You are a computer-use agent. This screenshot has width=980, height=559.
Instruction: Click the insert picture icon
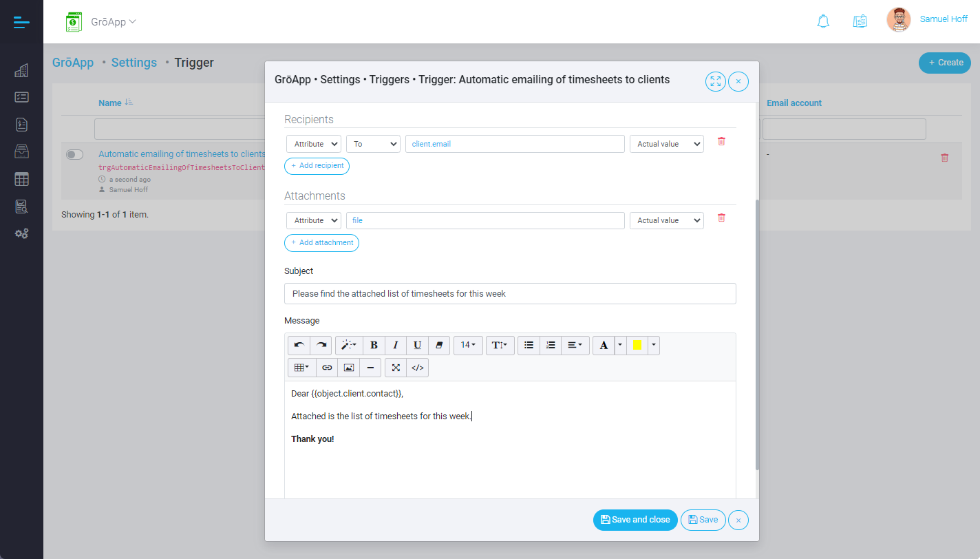pos(349,368)
